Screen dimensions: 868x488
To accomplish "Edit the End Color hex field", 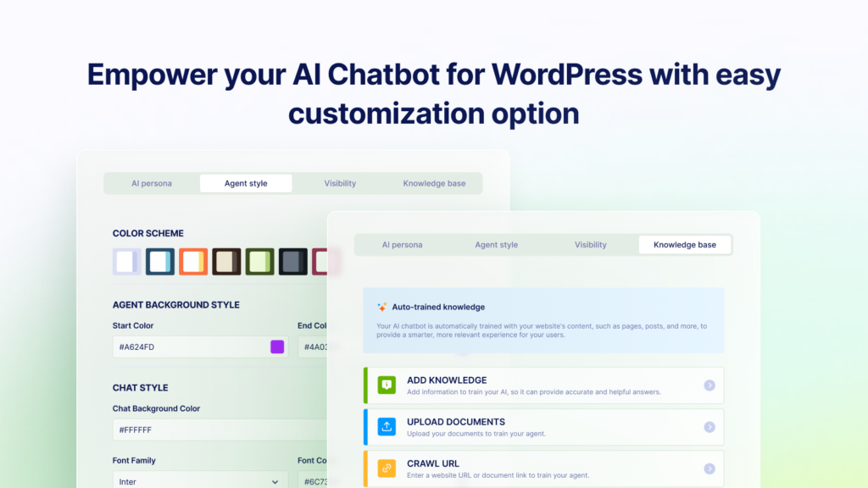I will coord(313,347).
